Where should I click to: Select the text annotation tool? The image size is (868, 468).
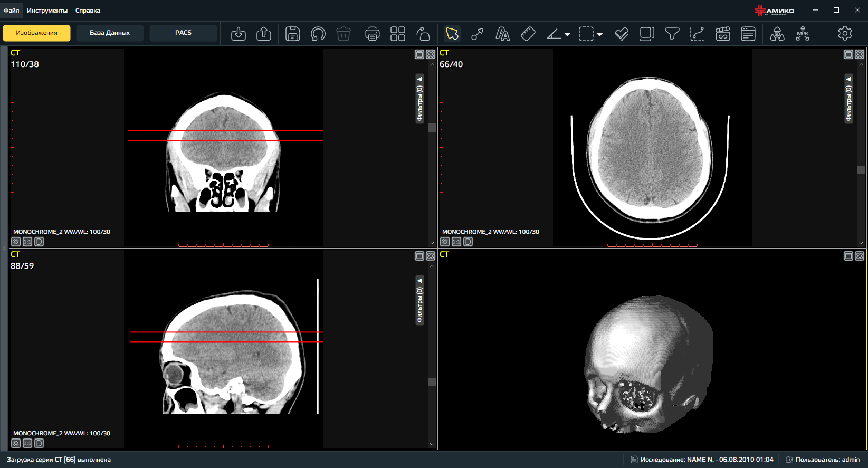(x=503, y=34)
